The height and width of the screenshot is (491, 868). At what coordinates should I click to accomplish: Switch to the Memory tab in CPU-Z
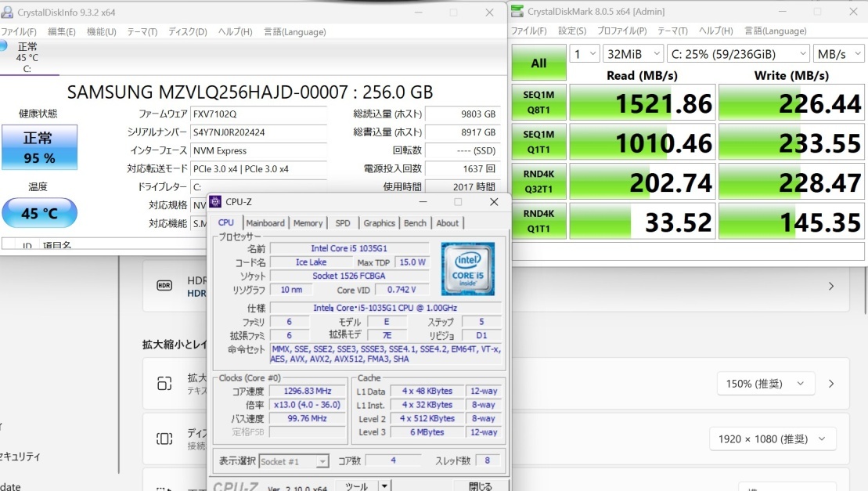pyautogui.click(x=308, y=223)
